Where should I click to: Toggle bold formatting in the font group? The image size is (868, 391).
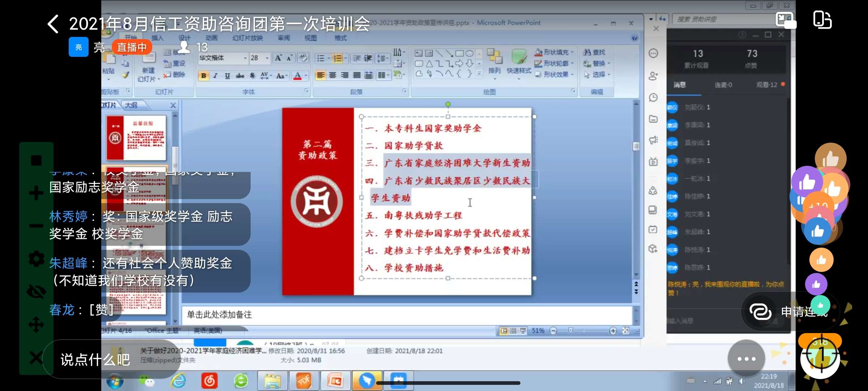(204, 76)
